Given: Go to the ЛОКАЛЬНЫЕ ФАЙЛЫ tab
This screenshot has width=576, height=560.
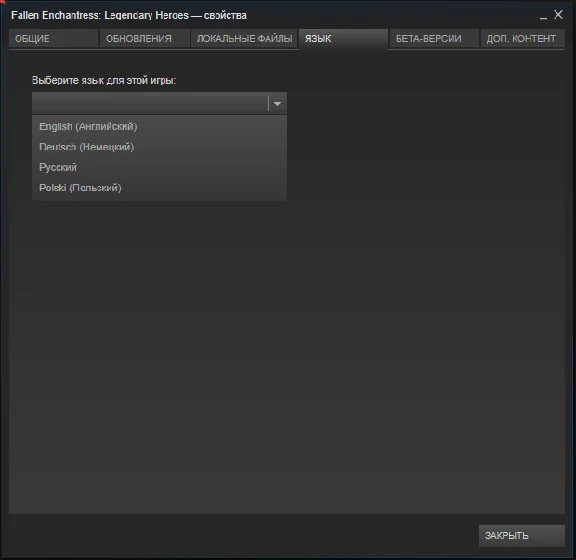Looking at the screenshot, I should coord(244,39).
